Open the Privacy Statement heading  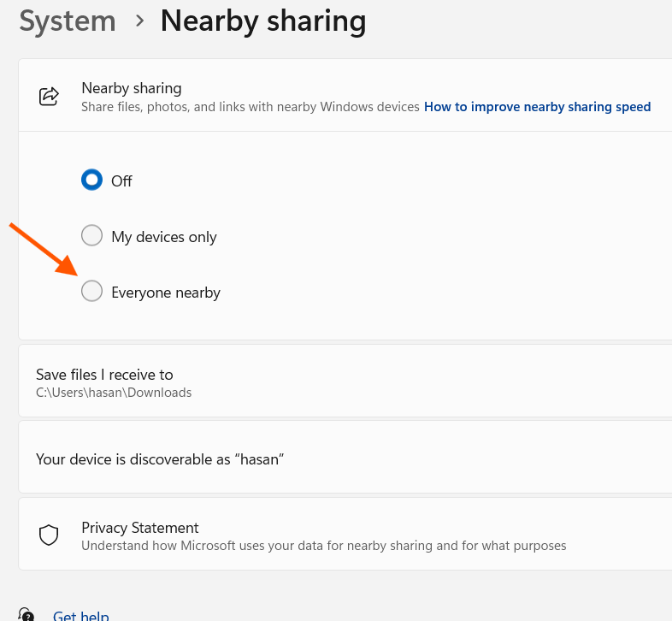[x=139, y=527]
